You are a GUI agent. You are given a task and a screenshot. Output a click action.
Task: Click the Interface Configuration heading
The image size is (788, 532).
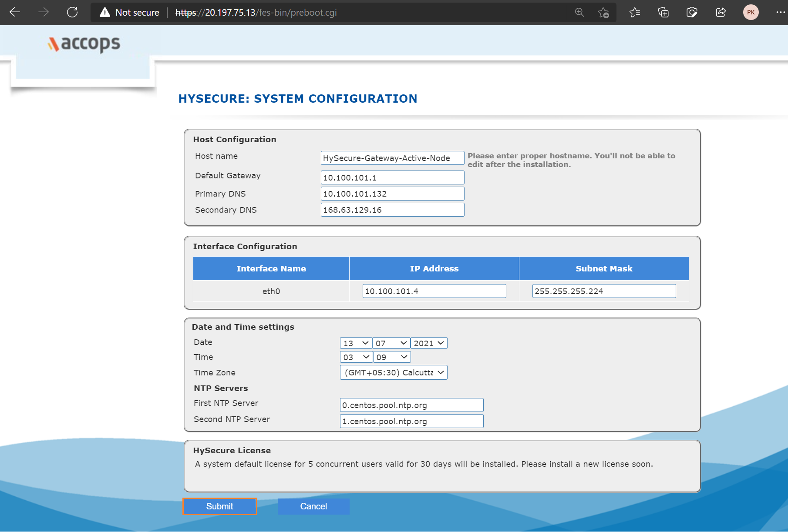(245, 246)
